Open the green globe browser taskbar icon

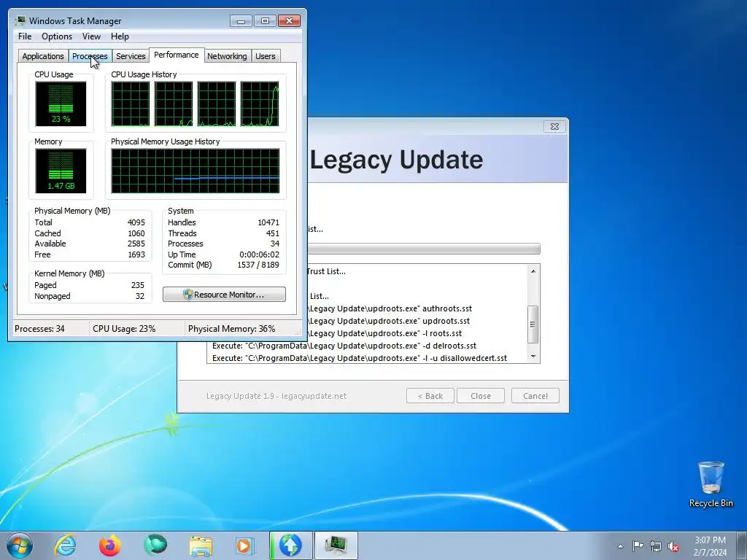click(155, 545)
